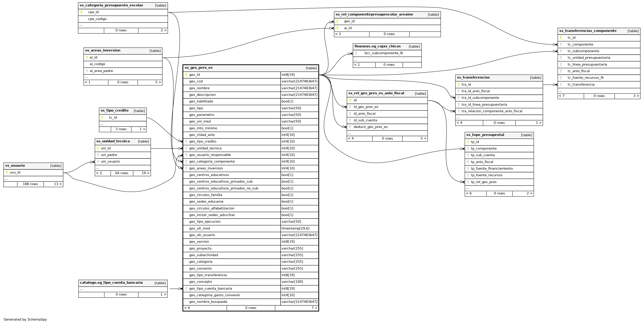Open the ss_unidad_tecnica table title
644x324 pixels.
pyautogui.click(x=113, y=141)
